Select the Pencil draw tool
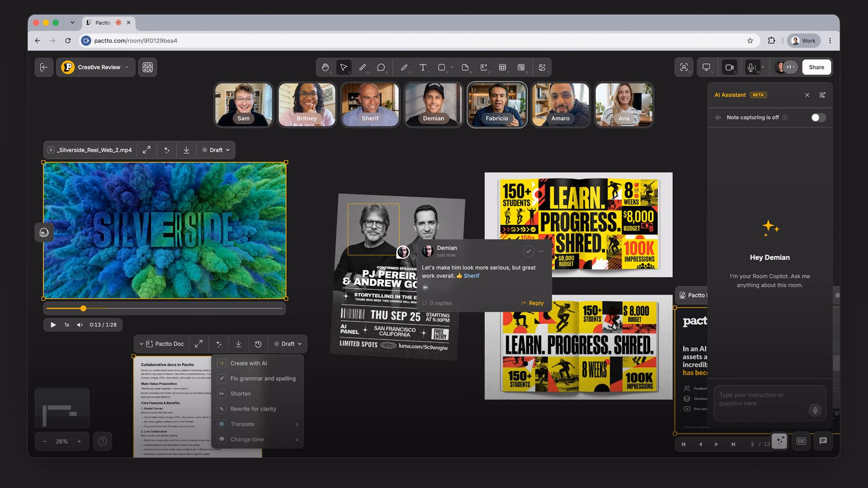Viewport: 868px width, 488px height. pos(404,67)
